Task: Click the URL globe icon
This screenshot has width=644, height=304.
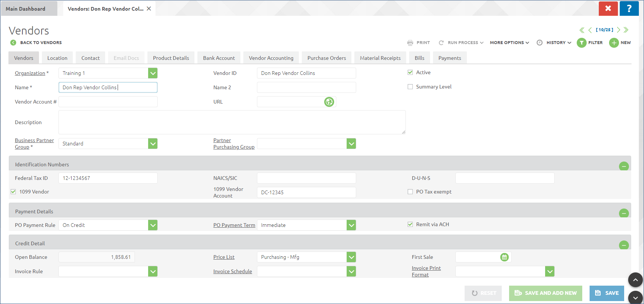Action: coord(329,102)
